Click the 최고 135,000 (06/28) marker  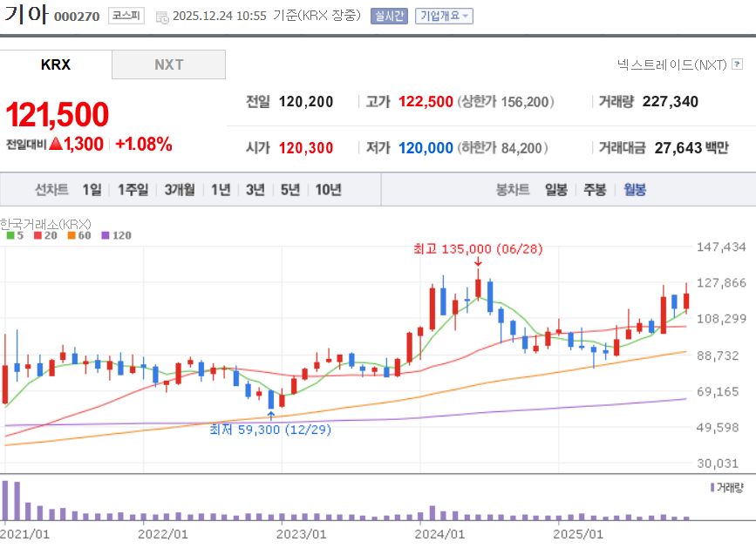tap(478, 248)
